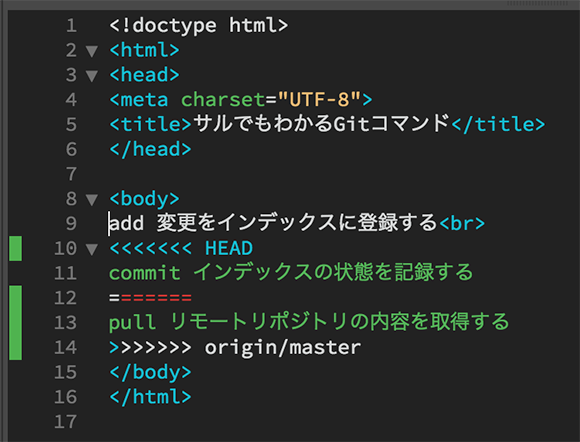Click the "UTF-8" string value
The width and height of the screenshot is (580, 442).
(319, 100)
